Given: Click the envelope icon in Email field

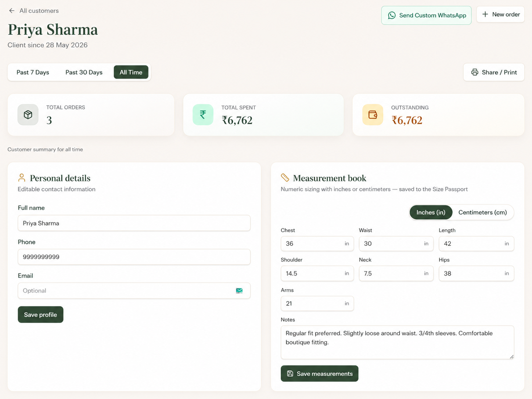Looking at the screenshot, I should click(x=239, y=291).
